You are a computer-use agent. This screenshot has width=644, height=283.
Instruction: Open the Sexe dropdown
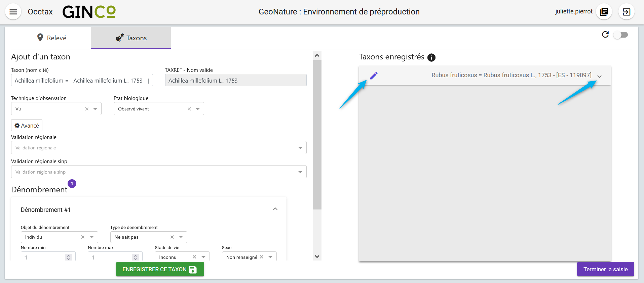[x=270, y=257]
